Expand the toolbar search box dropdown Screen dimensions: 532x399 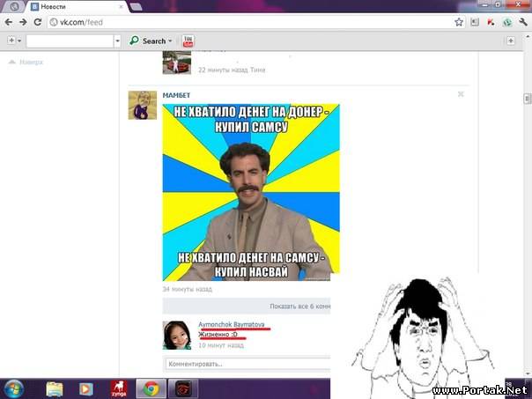[117, 41]
